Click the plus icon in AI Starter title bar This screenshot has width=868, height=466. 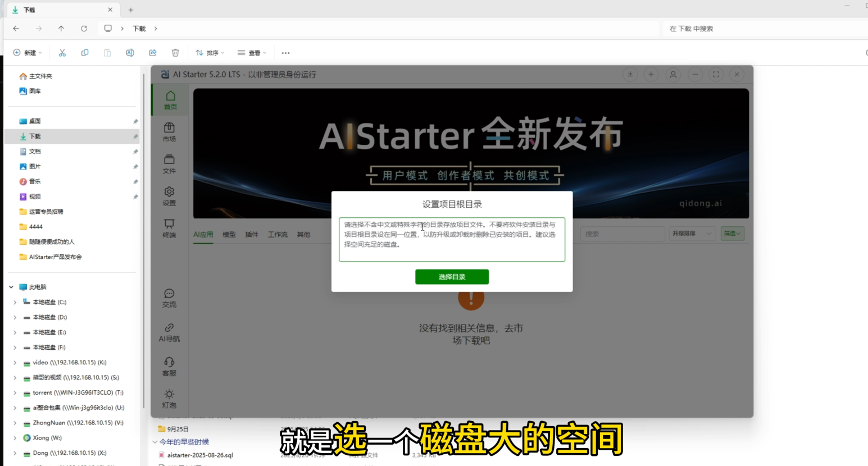[x=651, y=74]
